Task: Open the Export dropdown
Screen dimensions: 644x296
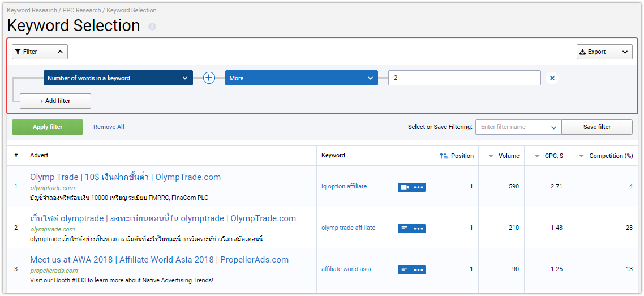Action: pos(604,52)
